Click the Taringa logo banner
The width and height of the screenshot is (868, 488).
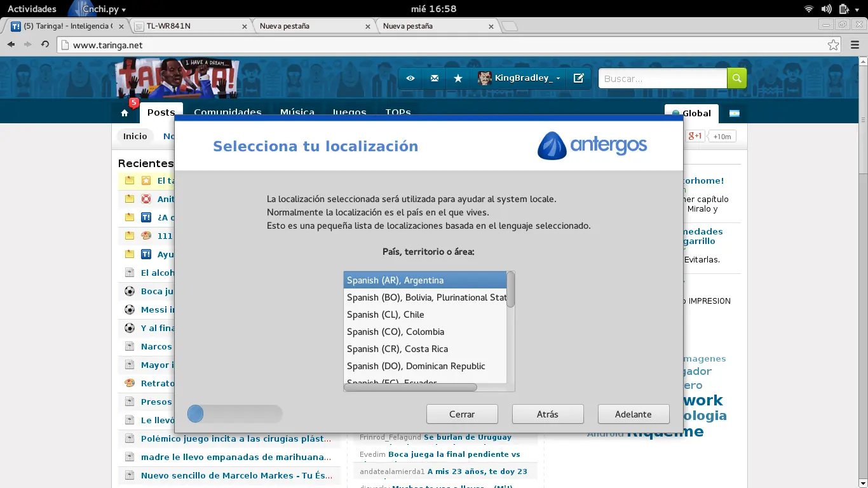click(177, 79)
